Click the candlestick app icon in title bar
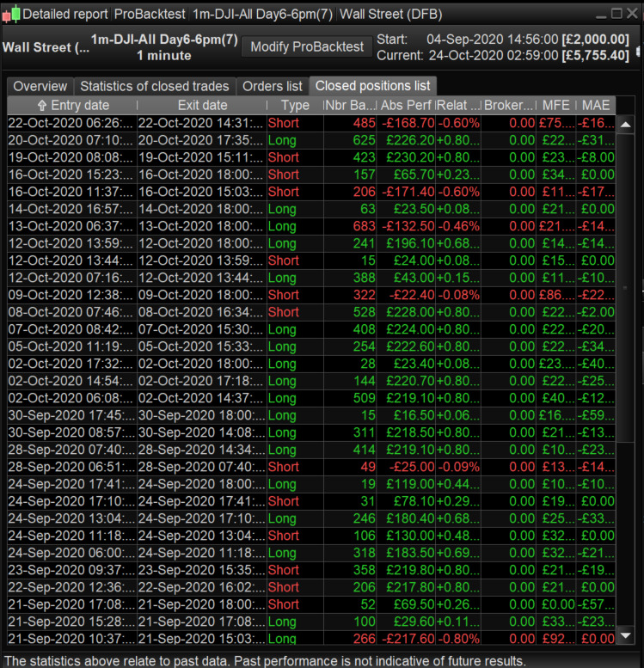 11,14
